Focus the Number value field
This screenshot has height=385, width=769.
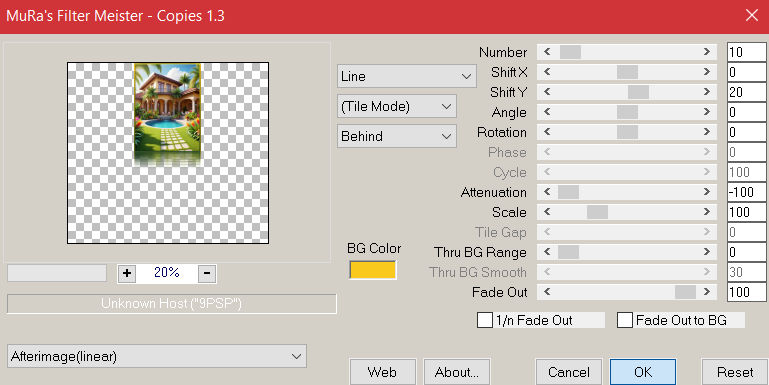746,51
